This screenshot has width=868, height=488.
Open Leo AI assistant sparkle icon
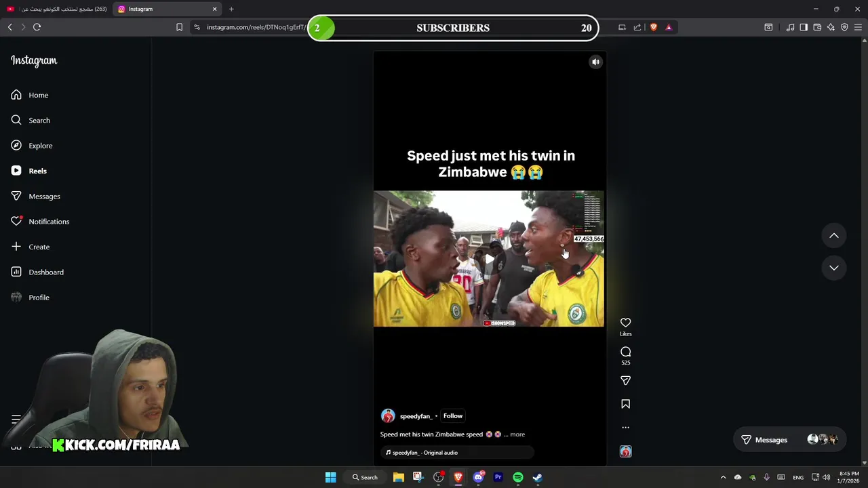pyautogui.click(x=831, y=27)
